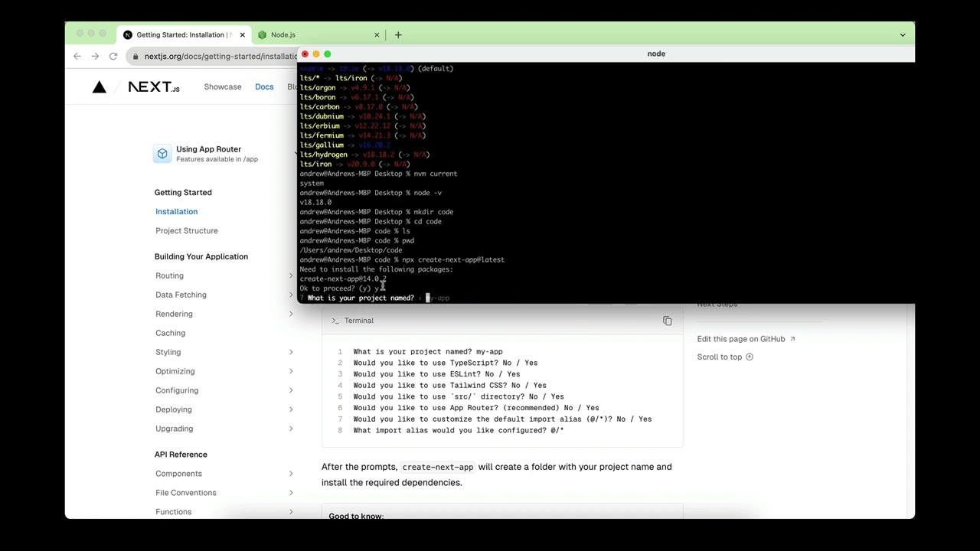Click the create-next-app inline code text
Screen dimensions: 980x551
point(438,467)
